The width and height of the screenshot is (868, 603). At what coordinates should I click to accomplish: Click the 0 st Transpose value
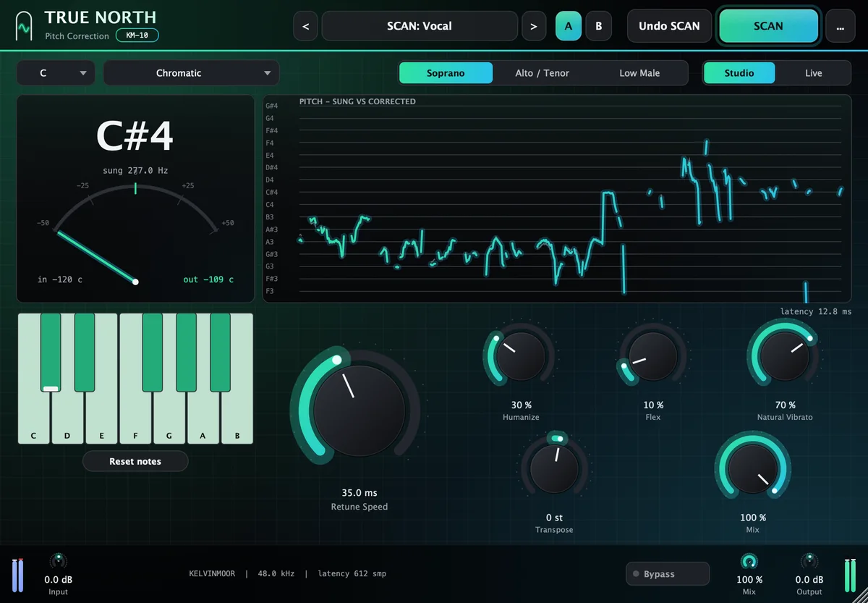pos(554,518)
